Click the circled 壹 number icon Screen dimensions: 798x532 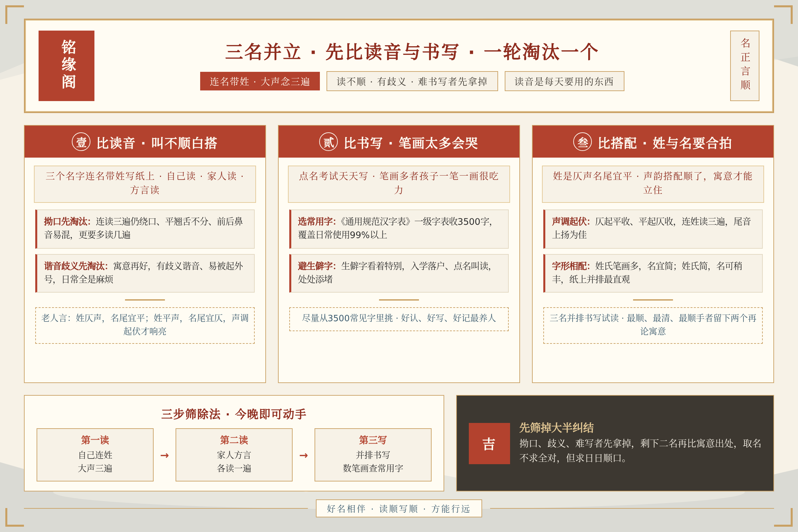[81, 142]
